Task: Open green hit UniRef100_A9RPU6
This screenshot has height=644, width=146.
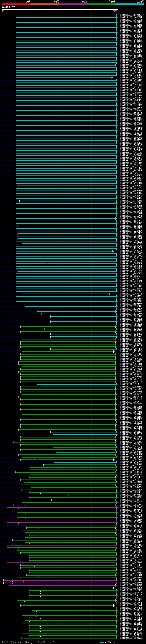Action: 131,326
